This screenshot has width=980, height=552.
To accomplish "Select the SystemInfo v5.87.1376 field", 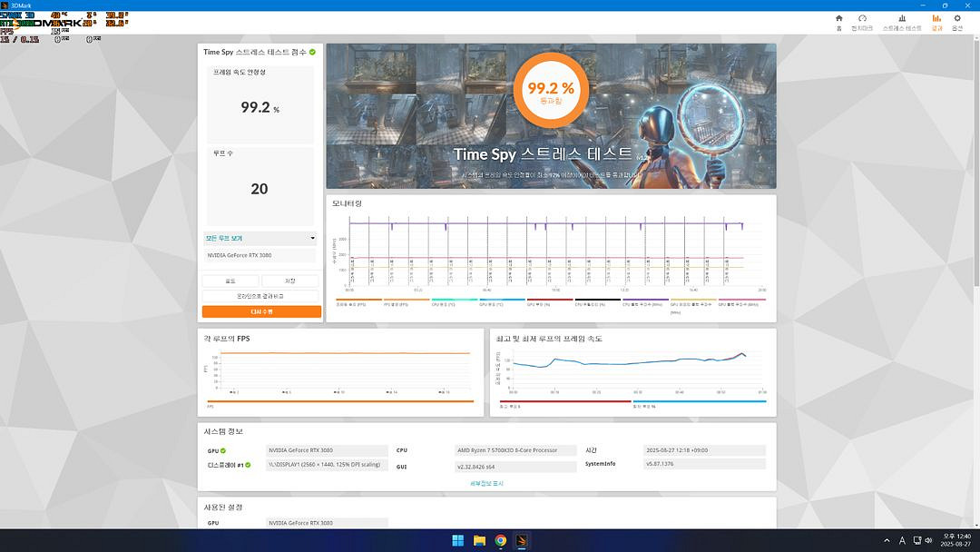I will (x=704, y=464).
